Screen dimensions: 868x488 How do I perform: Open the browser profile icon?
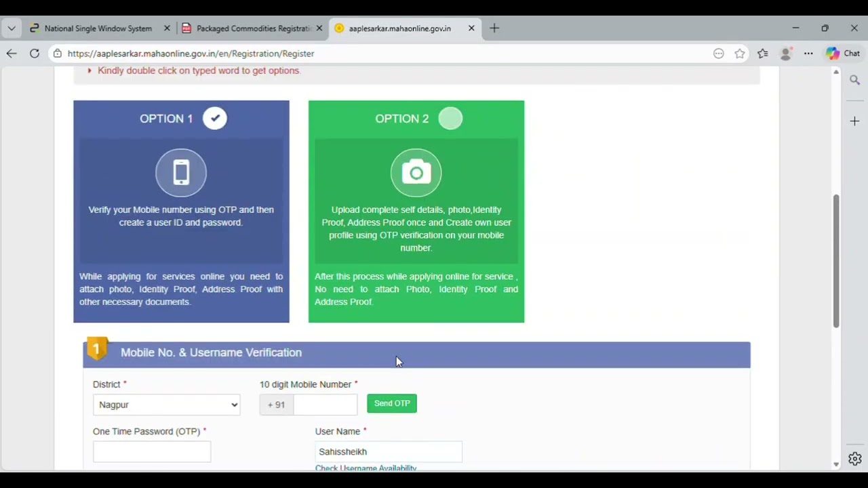point(786,54)
